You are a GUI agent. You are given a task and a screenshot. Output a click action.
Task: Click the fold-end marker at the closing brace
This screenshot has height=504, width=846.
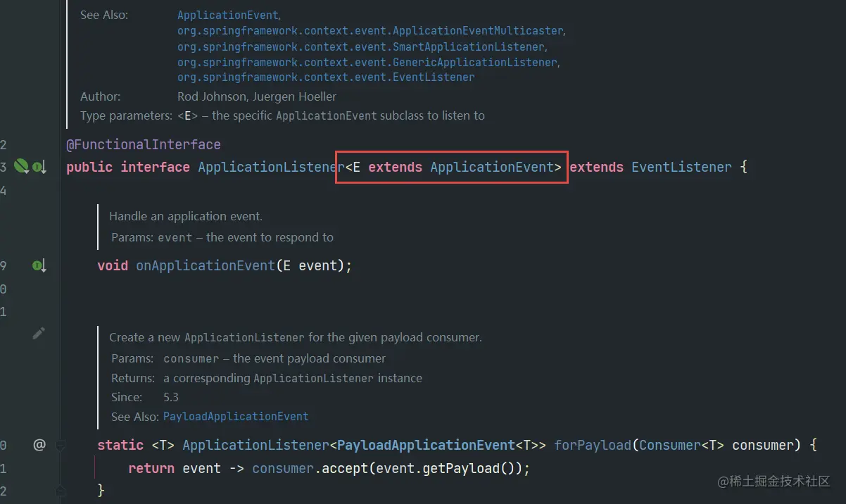[x=60, y=490]
